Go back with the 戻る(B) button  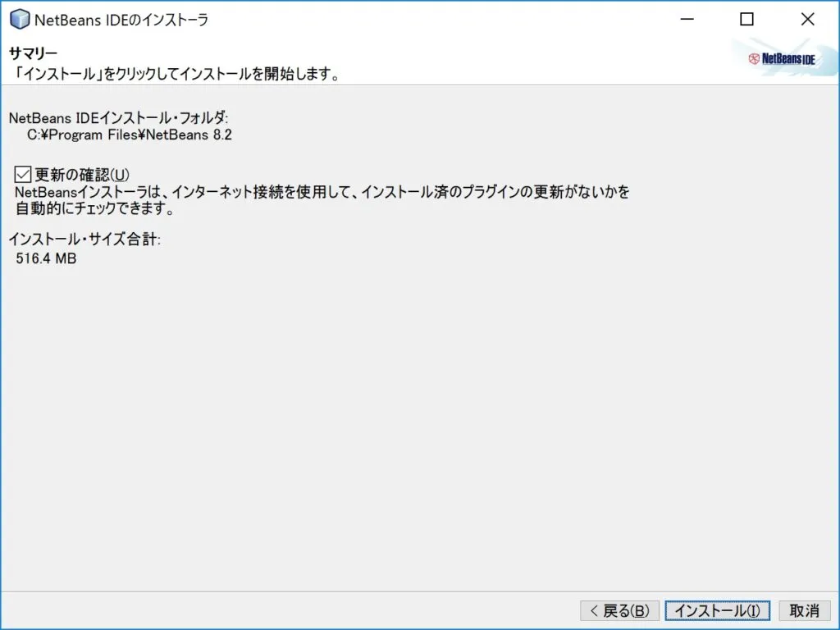[619, 610]
